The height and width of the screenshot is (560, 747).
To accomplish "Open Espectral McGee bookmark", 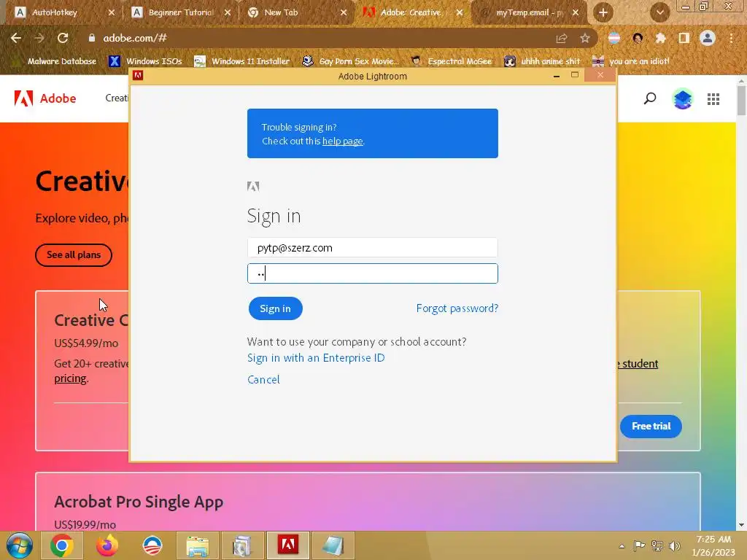I will click(452, 61).
